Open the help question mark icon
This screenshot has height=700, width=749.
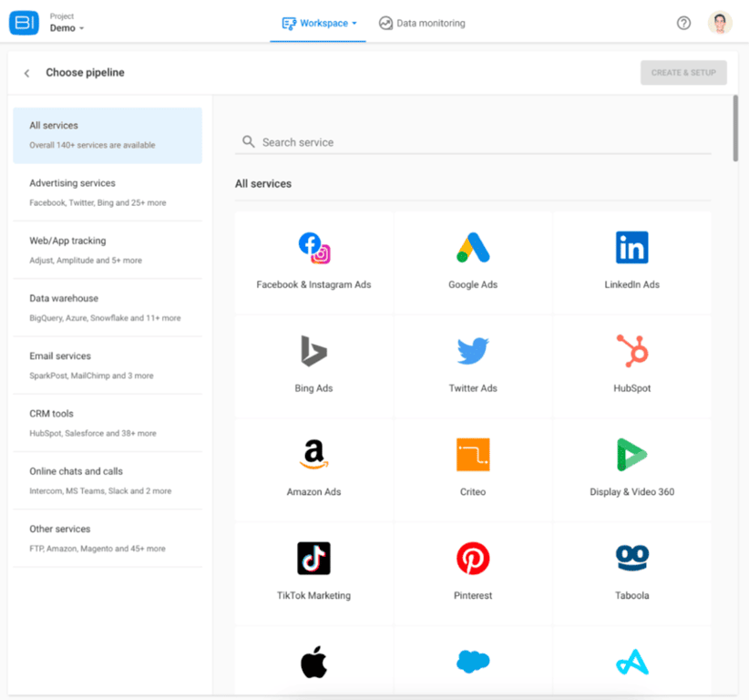[683, 23]
